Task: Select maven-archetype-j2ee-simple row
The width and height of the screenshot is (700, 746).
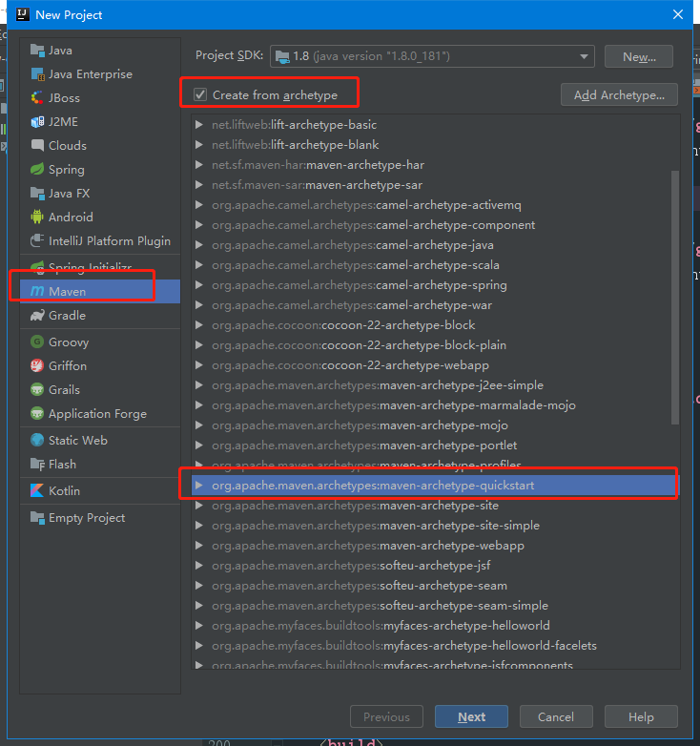Action: 436,384
